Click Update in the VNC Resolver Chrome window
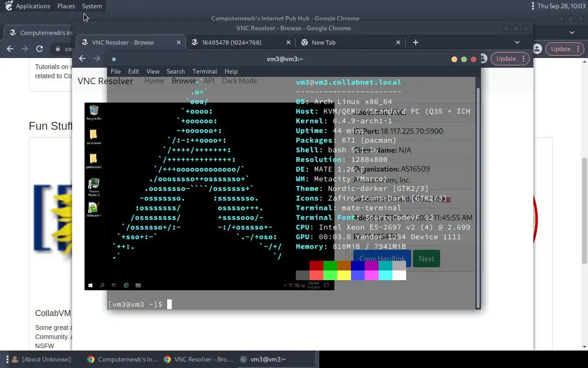 pyautogui.click(x=506, y=58)
